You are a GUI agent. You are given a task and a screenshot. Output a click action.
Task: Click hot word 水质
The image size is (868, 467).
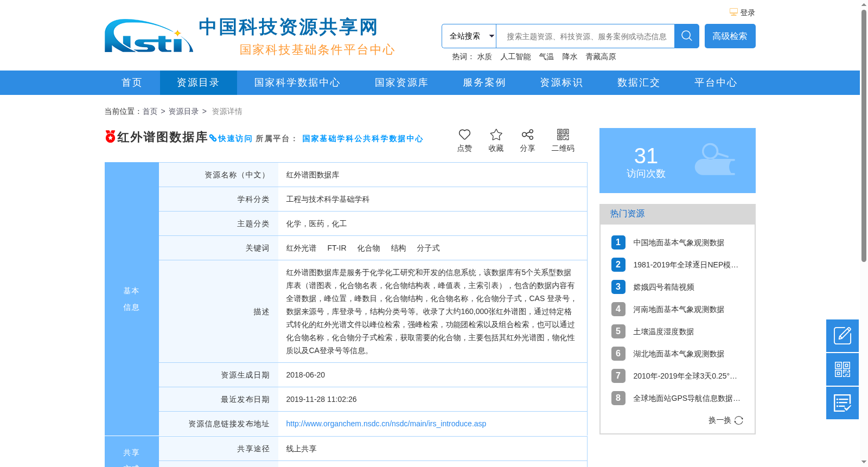coord(484,56)
